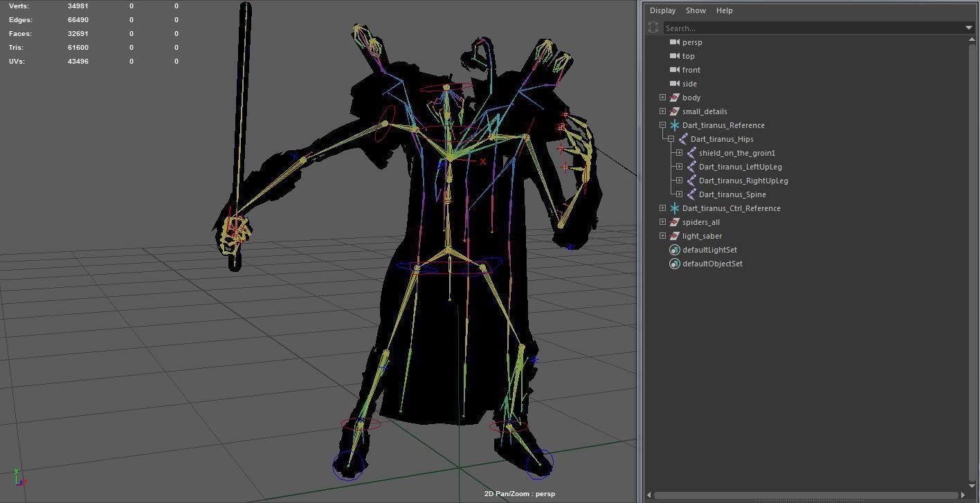The image size is (980, 503).
Task: Expand the spiders_all group
Action: [x=662, y=222]
